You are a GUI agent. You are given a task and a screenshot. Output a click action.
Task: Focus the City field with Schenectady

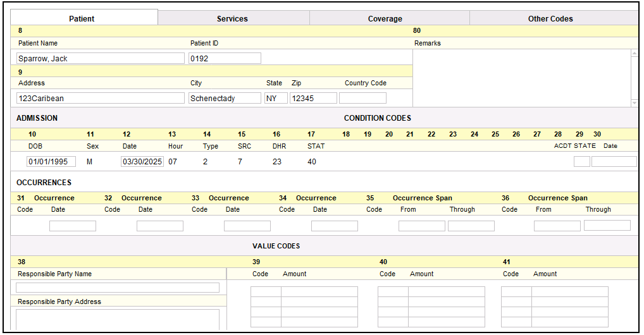tap(225, 98)
